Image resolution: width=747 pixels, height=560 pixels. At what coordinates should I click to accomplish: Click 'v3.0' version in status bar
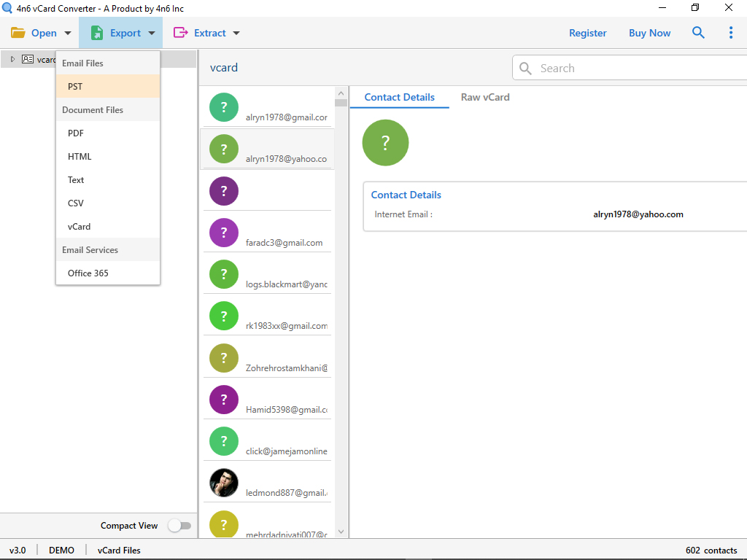[x=18, y=550]
